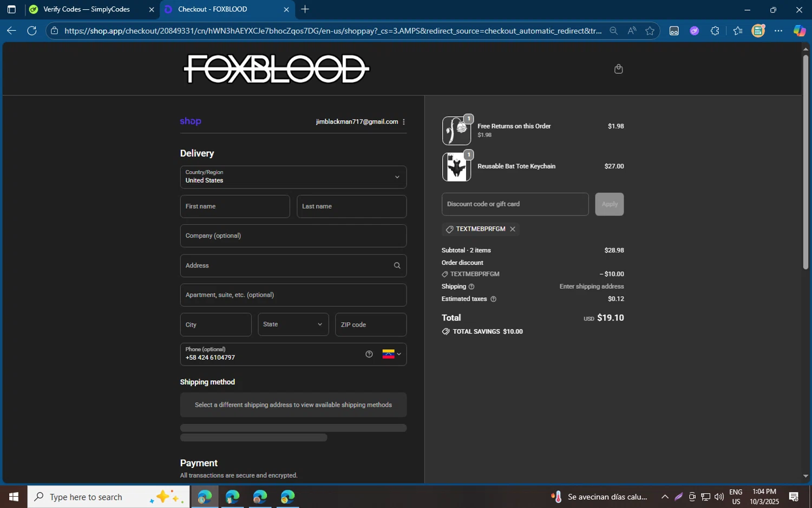This screenshot has height=508, width=812.
Task: Open the Country/Region dropdown
Action: [x=293, y=177]
